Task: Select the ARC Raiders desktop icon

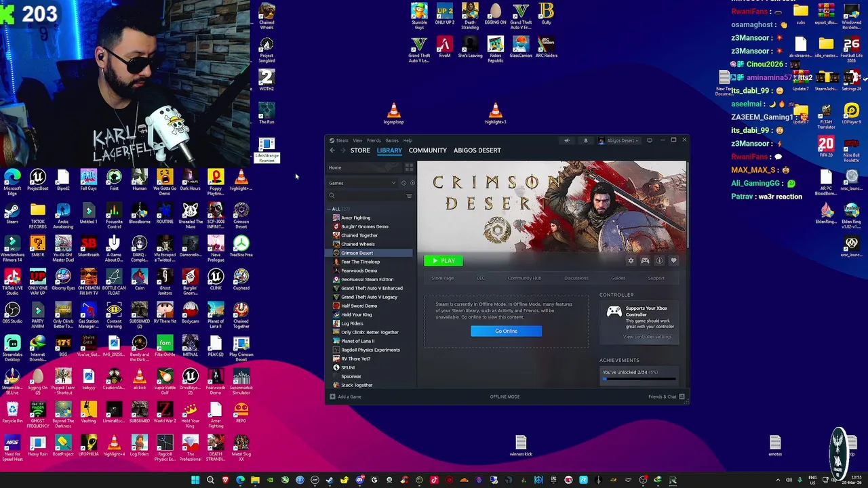Action: (546, 47)
